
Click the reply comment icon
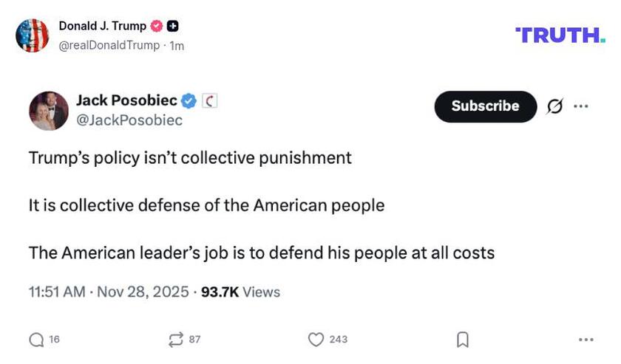pyautogui.click(x=36, y=340)
